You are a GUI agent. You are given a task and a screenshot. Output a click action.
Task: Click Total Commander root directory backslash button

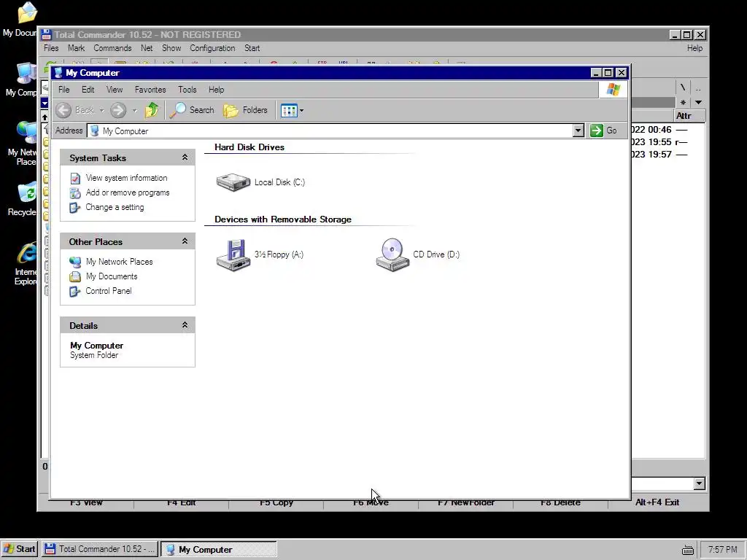[x=683, y=87]
